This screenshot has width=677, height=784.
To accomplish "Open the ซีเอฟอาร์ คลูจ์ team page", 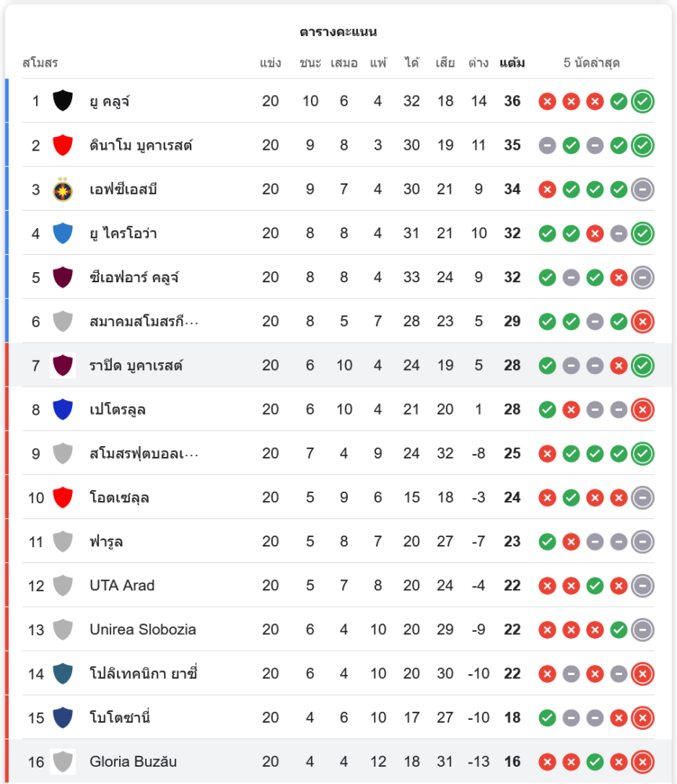I will pyautogui.click(x=135, y=278).
